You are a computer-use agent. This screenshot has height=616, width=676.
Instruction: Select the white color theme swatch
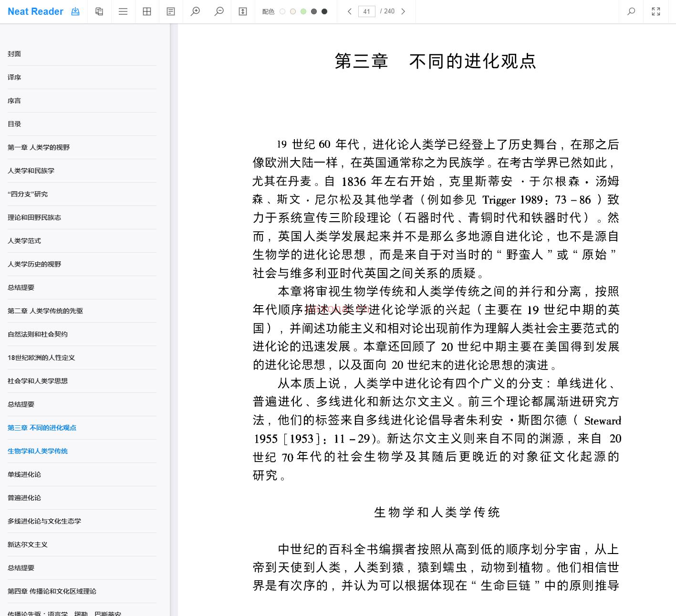point(282,11)
